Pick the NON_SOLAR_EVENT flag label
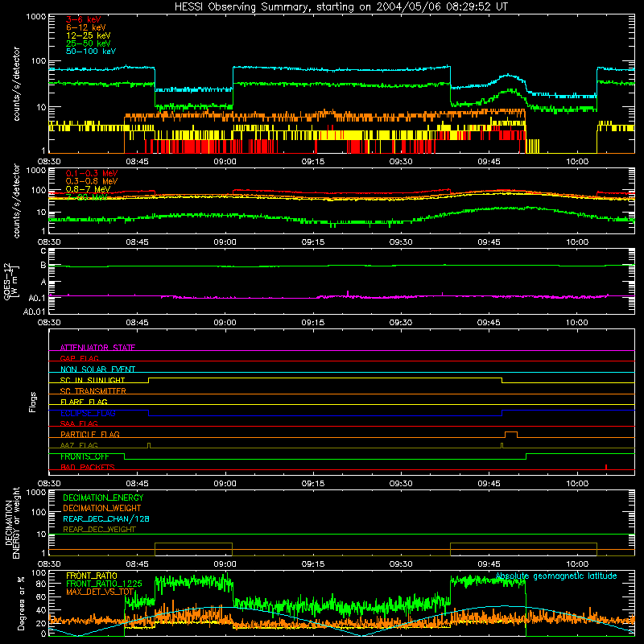This screenshot has height=644, width=644. [97, 369]
